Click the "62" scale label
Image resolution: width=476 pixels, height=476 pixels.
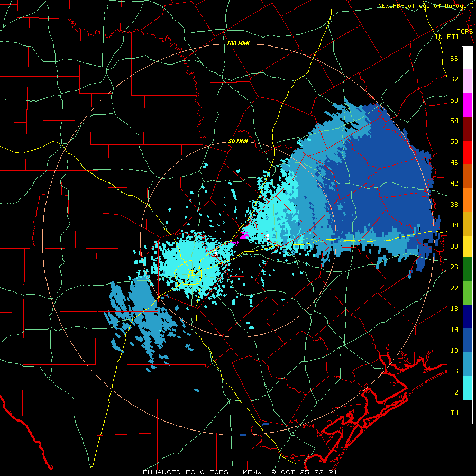click(454, 79)
